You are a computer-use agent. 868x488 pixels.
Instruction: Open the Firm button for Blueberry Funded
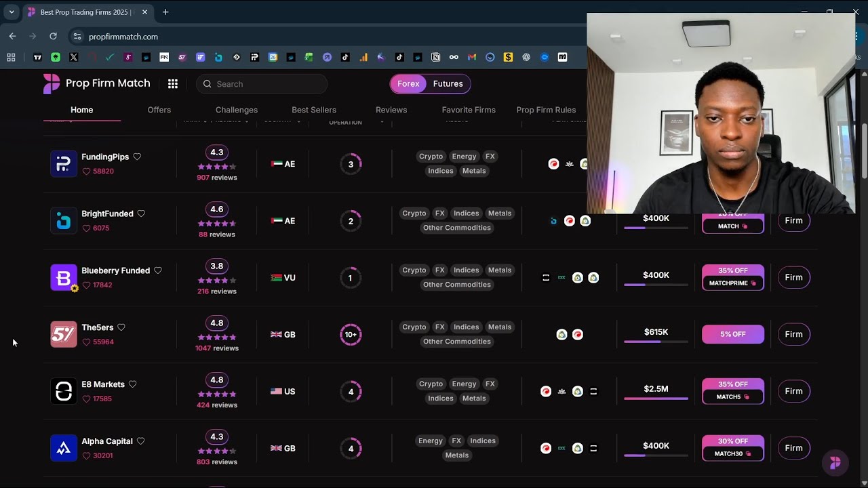click(793, 277)
